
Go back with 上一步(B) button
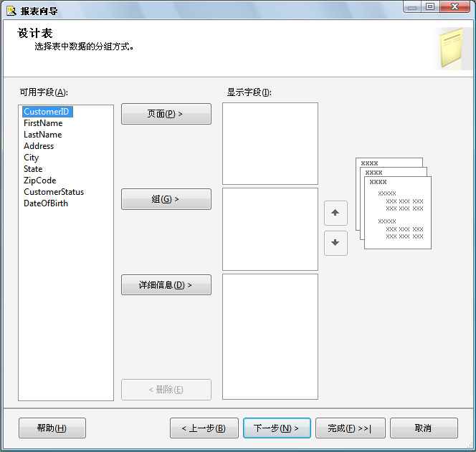(x=204, y=428)
